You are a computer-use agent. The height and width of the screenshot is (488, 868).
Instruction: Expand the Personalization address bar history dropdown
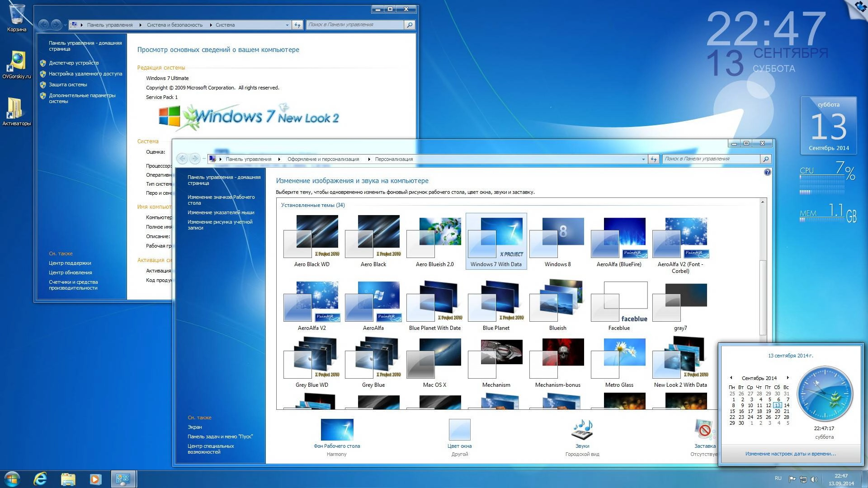643,159
